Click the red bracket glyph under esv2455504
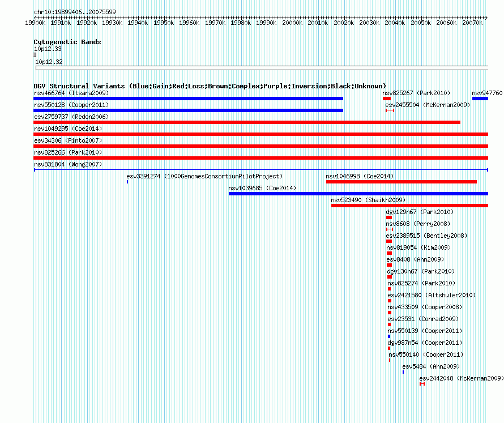Viewport: 504px width, 423px height. pos(390,110)
